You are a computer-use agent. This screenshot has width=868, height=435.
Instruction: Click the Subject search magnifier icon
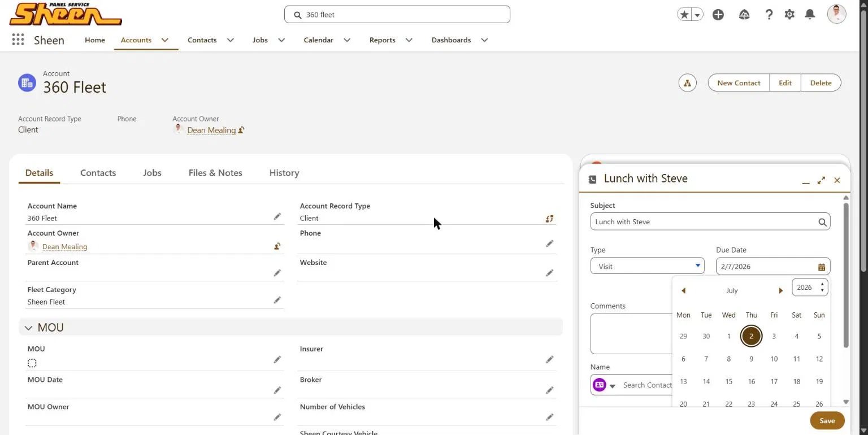pos(822,222)
